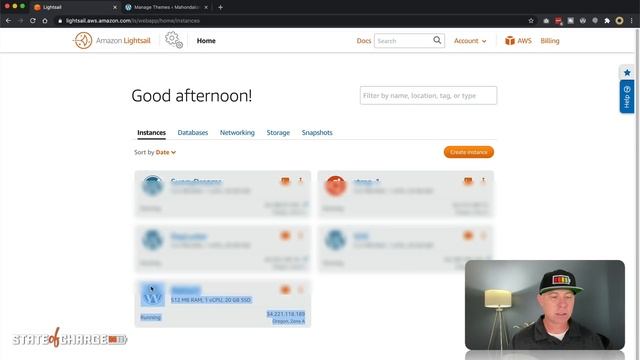Click the Amazon Lightsail logo
The height and width of the screenshot is (360, 640).
tap(112, 41)
